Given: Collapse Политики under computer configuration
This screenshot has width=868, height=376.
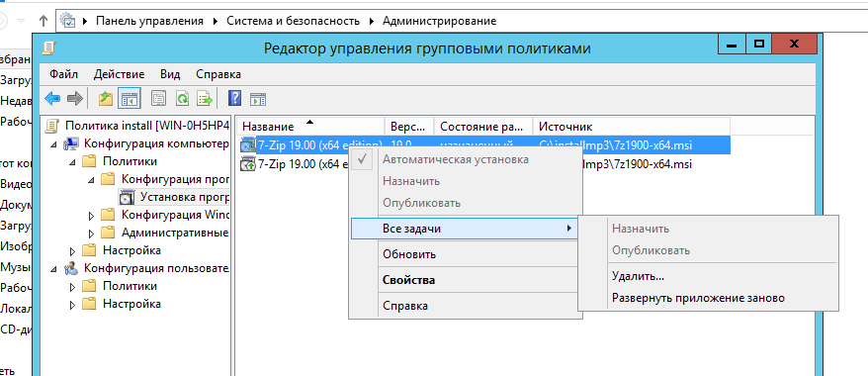Looking at the screenshot, I should click(x=72, y=162).
